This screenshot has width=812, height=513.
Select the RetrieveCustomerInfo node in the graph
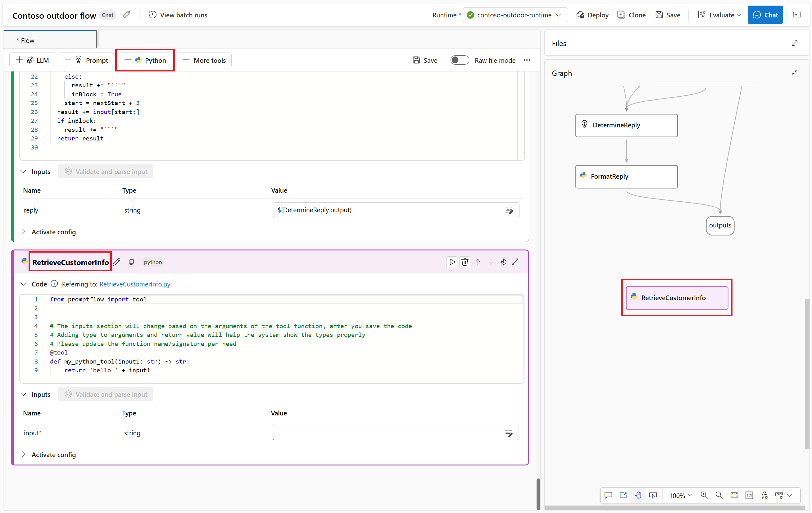pos(677,298)
